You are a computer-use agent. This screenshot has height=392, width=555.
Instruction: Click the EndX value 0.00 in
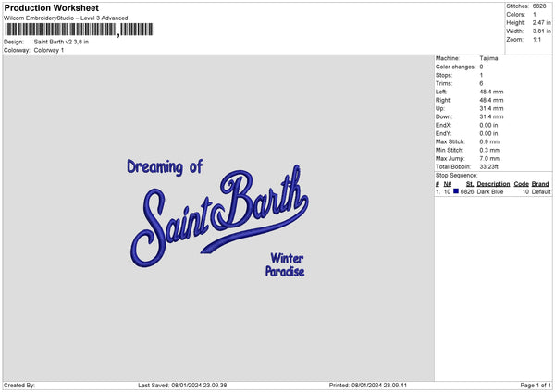[x=488, y=125]
